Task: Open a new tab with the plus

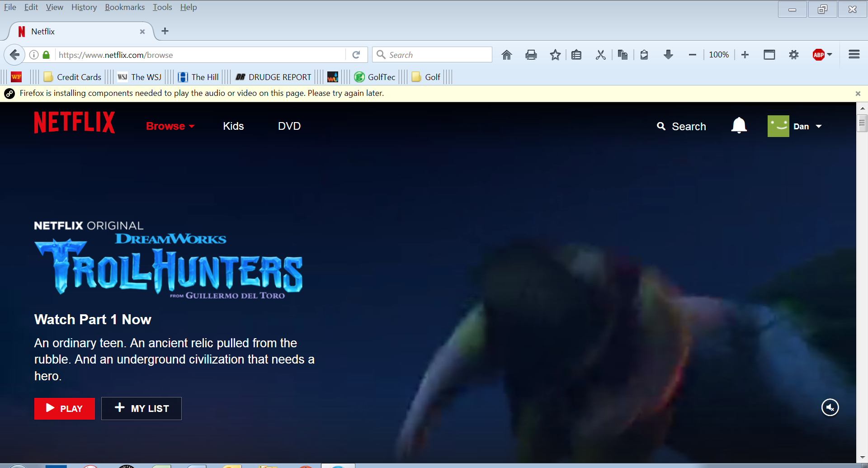Action: pyautogui.click(x=165, y=31)
